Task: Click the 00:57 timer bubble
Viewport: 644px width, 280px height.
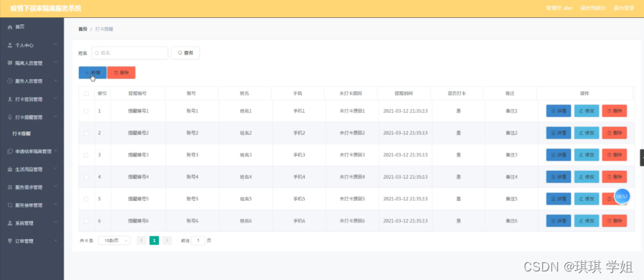Action: [622, 197]
